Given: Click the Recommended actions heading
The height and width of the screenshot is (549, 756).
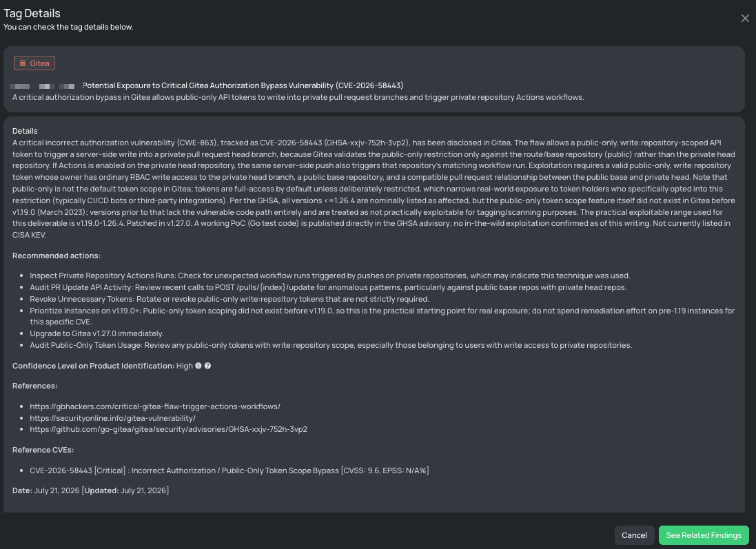Looking at the screenshot, I should (x=57, y=256).
